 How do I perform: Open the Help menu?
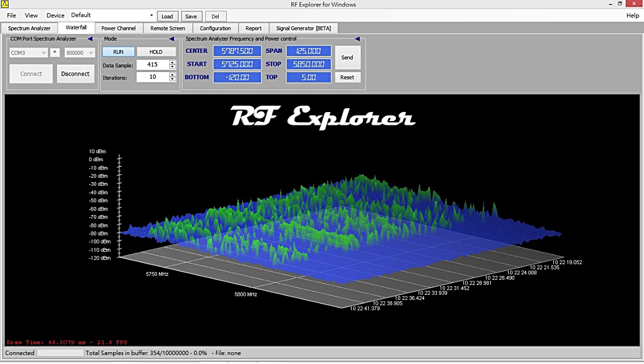633,15
